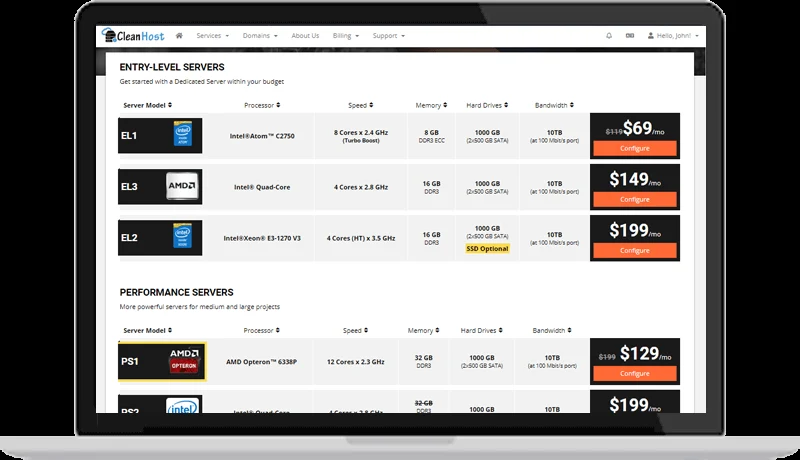The width and height of the screenshot is (800, 460).
Task: Click the $69/mo price of EL1
Action: (643, 128)
